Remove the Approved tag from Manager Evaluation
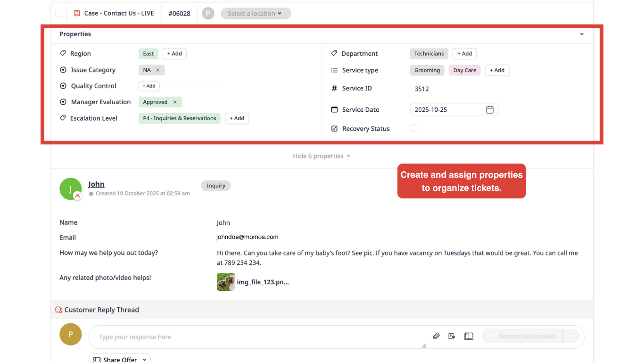Viewport: 644px width, 362px height. click(x=174, y=102)
